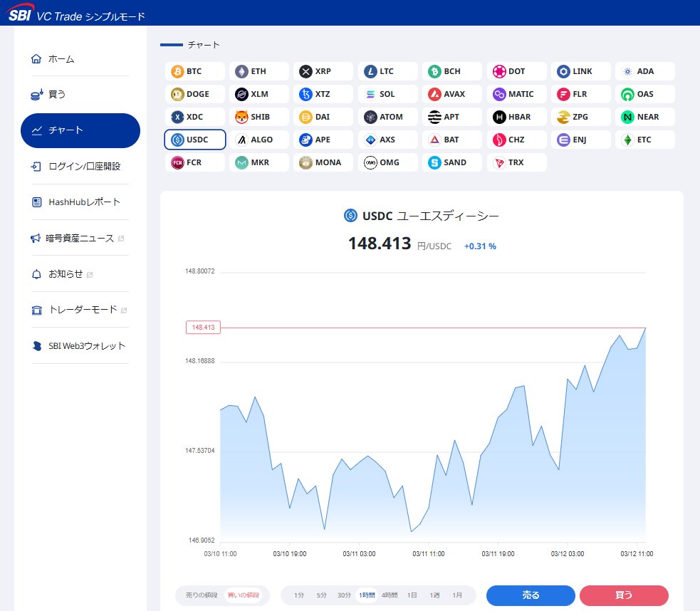The width and height of the screenshot is (700, 611).
Task: Set chart interval to 4時間
Action: [390, 595]
